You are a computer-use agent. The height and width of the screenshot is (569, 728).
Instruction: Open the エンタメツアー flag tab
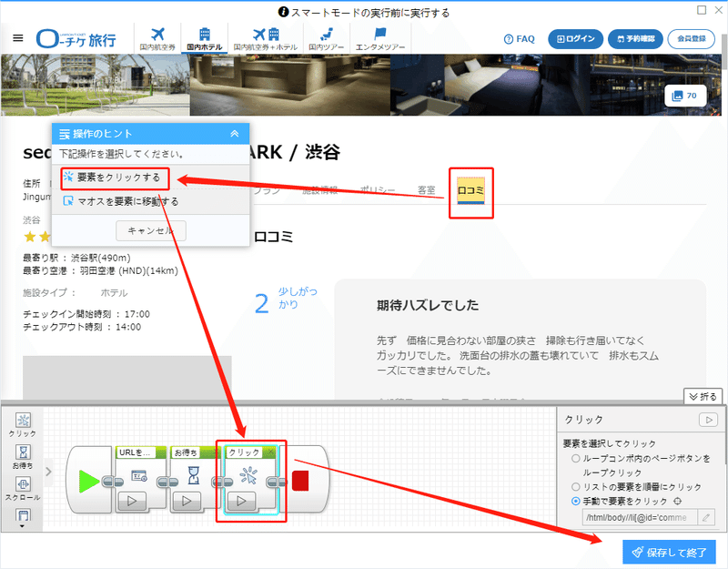(380, 38)
